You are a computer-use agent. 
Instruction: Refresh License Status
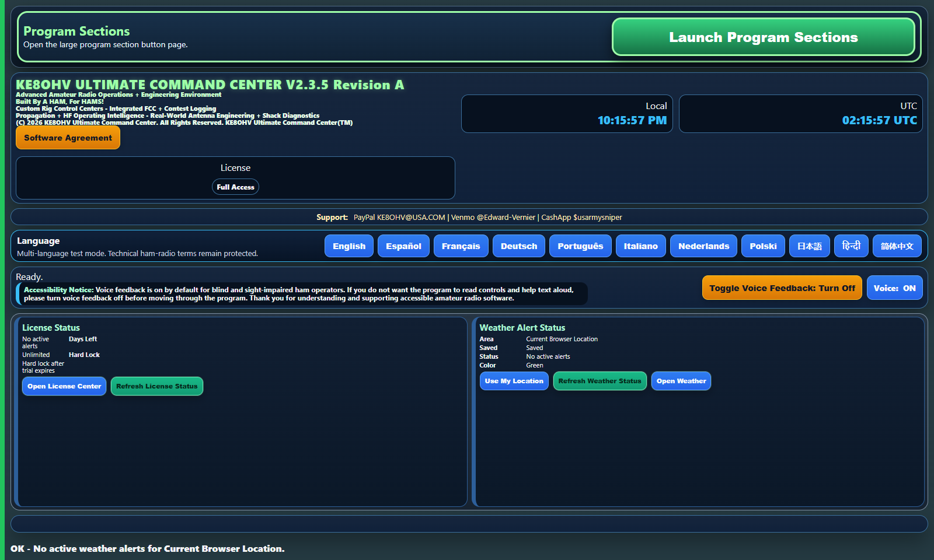[157, 386]
